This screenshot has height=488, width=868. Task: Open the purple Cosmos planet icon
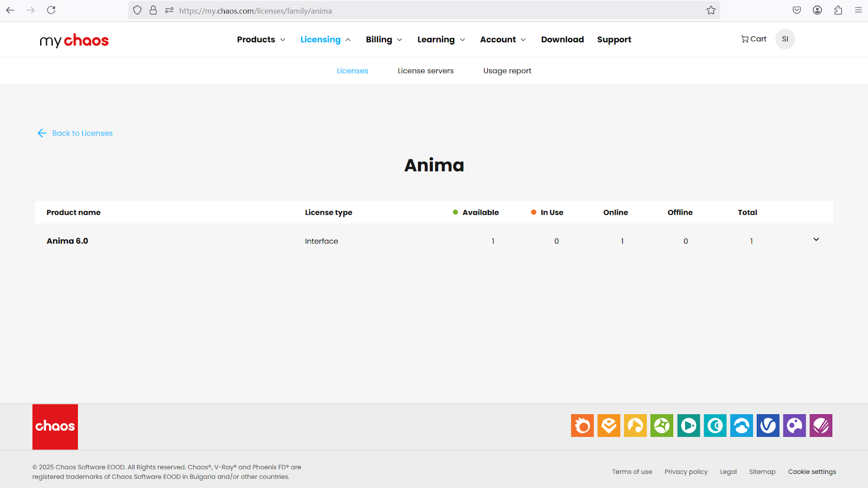794,426
